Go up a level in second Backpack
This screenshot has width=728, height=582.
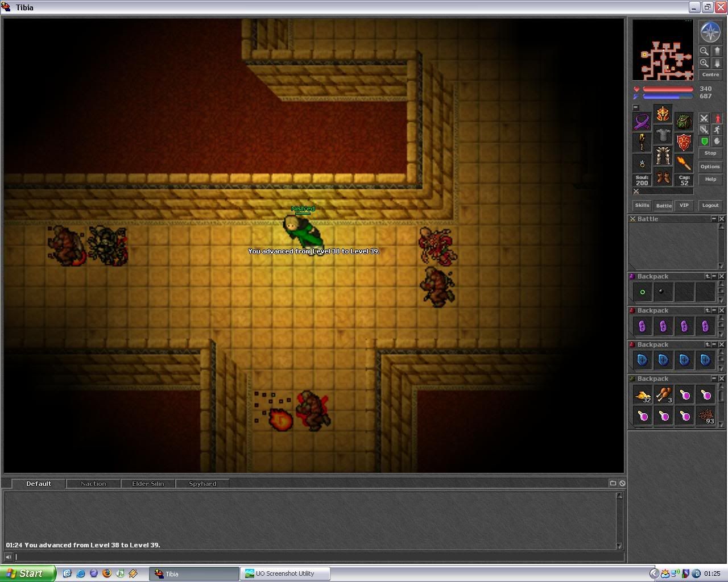708,310
